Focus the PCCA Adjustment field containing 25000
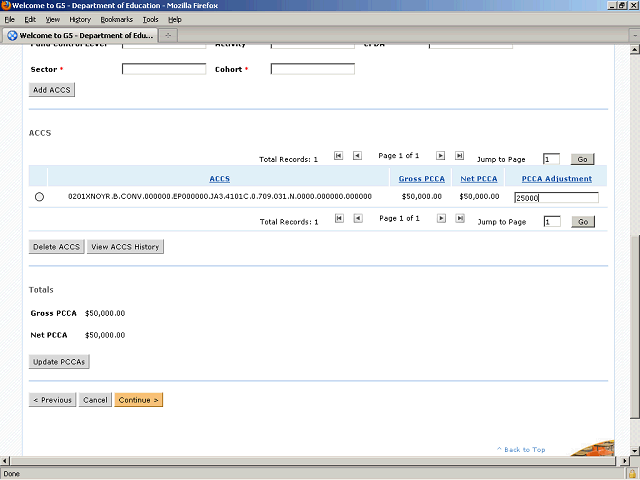The image size is (640, 480). (556, 198)
